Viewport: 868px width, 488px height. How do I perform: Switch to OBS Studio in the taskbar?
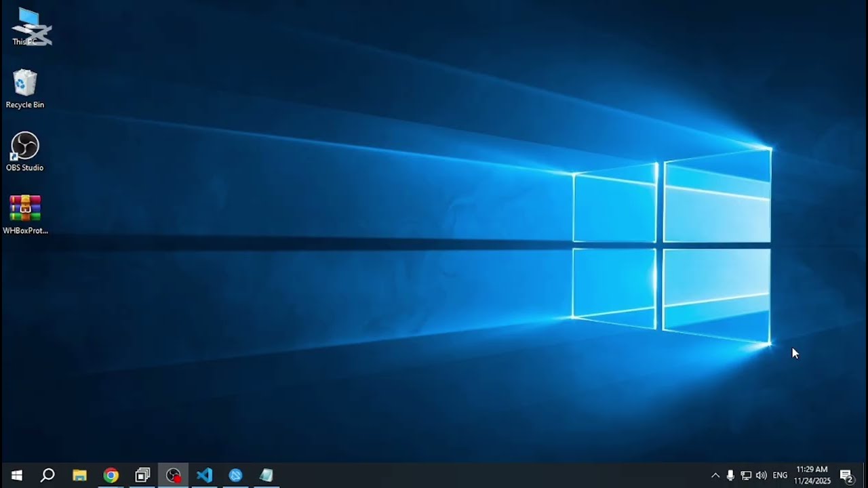click(174, 475)
